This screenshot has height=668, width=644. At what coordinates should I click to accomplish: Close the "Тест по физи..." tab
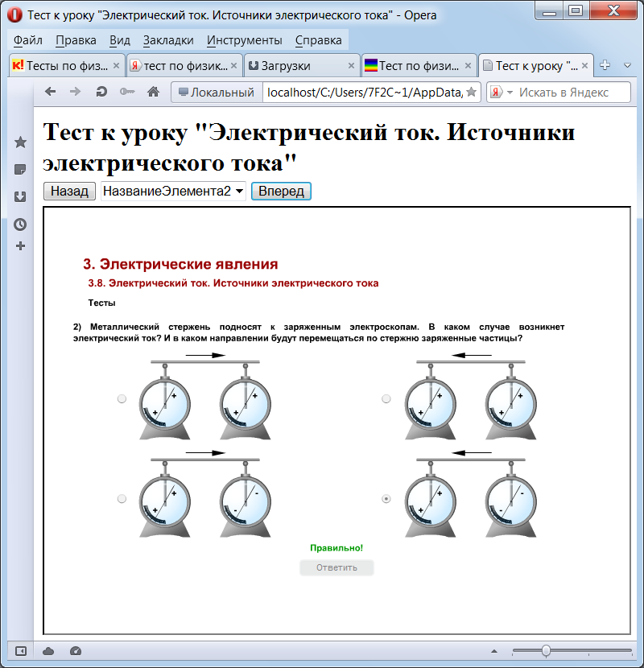click(468, 66)
